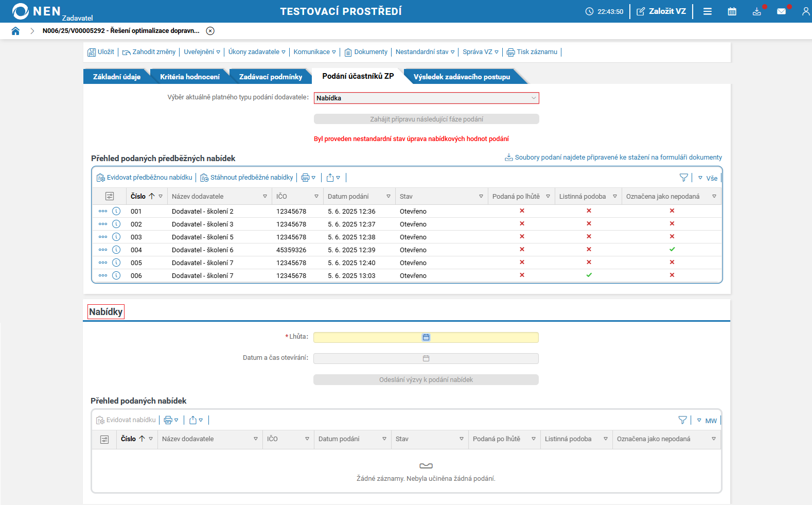The width and height of the screenshot is (812, 505).
Task: Open info icon for offer 005
Action: coord(116,263)
